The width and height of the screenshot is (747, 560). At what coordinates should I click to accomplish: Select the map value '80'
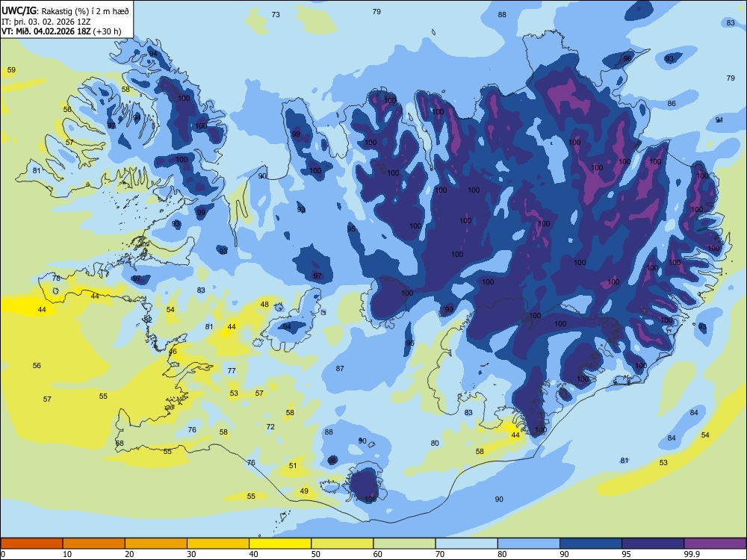(435, 444)
